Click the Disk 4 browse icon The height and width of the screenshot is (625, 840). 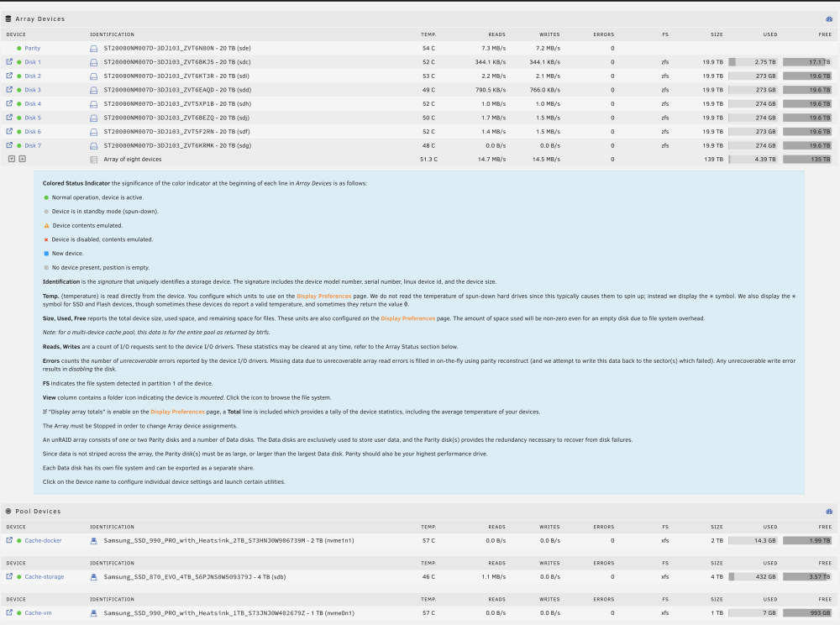9,103
